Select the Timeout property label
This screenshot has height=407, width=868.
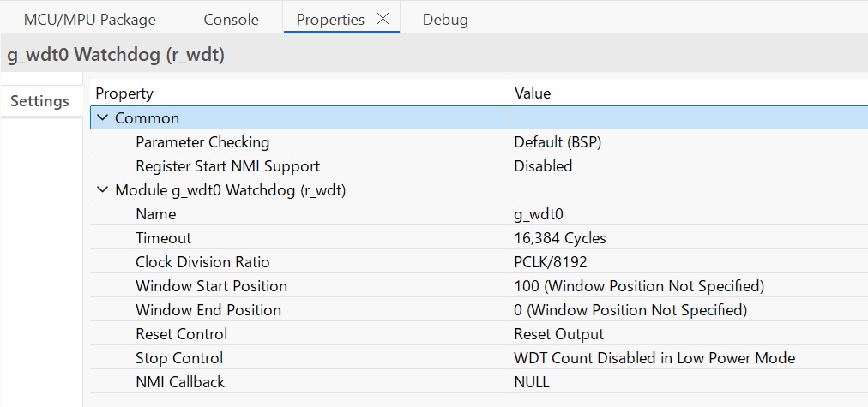pos(163,238)
